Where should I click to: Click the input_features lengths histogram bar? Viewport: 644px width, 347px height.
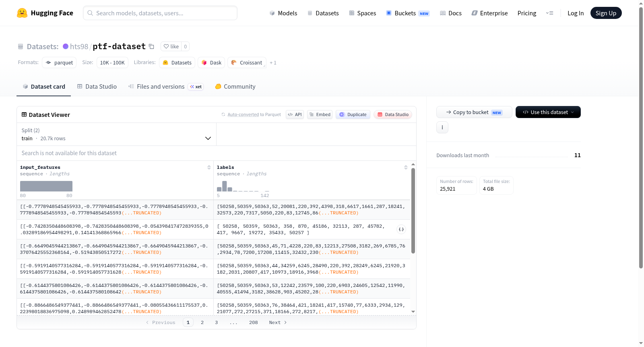coord(46,186)
